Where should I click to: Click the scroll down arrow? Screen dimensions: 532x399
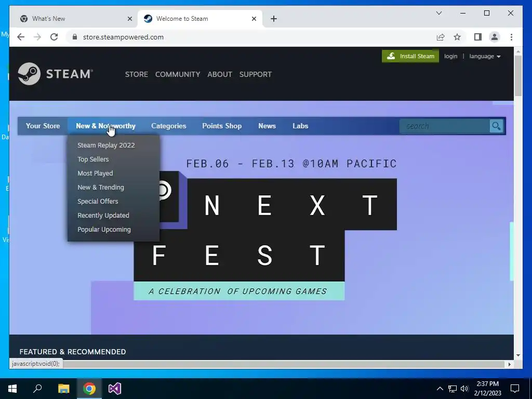pyautogui.click(x=518, y=355)
